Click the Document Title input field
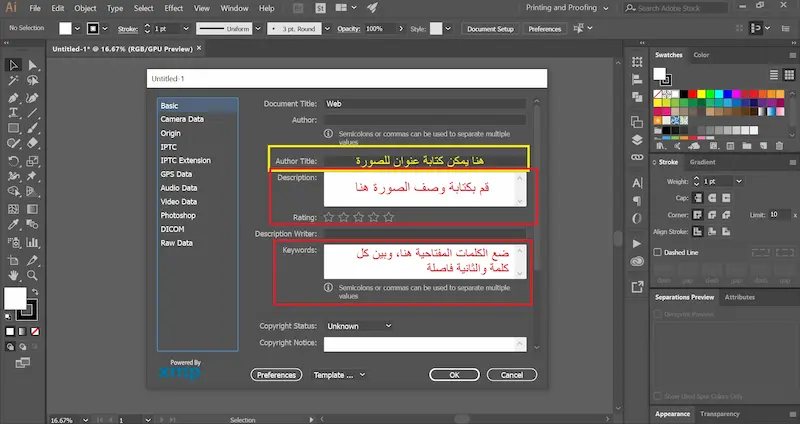Screen dimensions: 800x424 click(425, 104)
